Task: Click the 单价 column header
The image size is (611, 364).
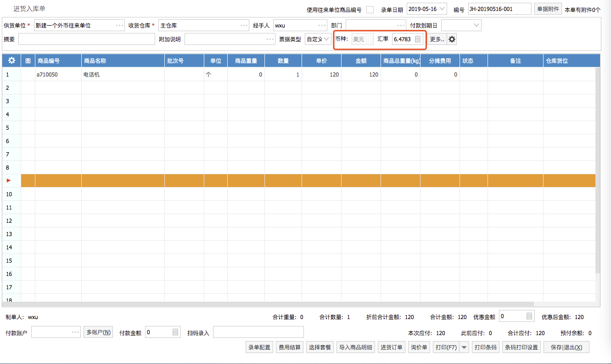Action: click(x=321, y=61)
